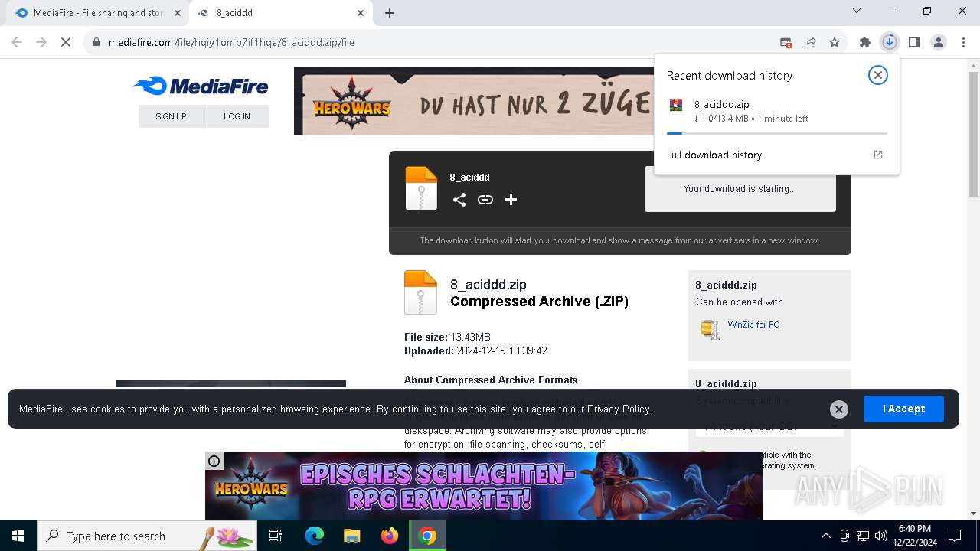Viewport: 980px width, 551px height.
Task: Close the 8_aciddd tab
Action: [361, 13]
